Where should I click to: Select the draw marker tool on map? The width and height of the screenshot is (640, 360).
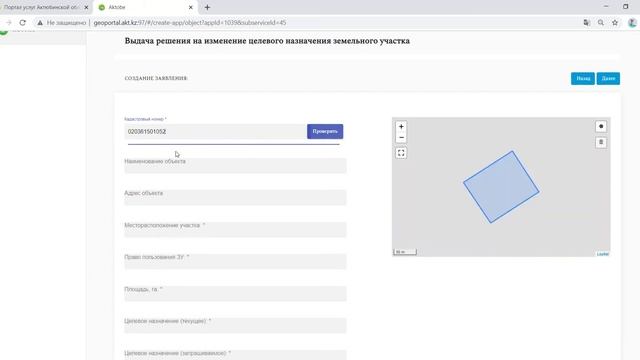601,127
